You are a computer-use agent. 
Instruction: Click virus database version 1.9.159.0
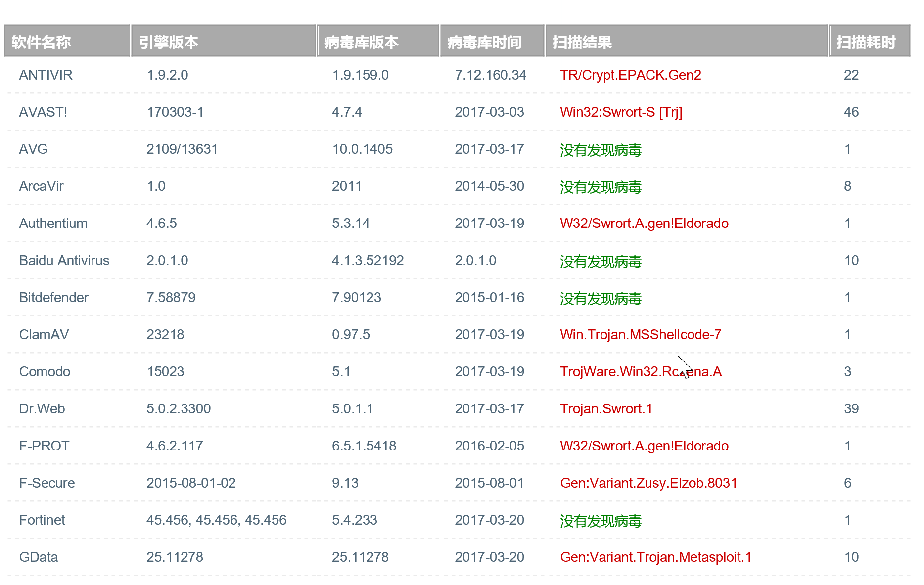360,75
